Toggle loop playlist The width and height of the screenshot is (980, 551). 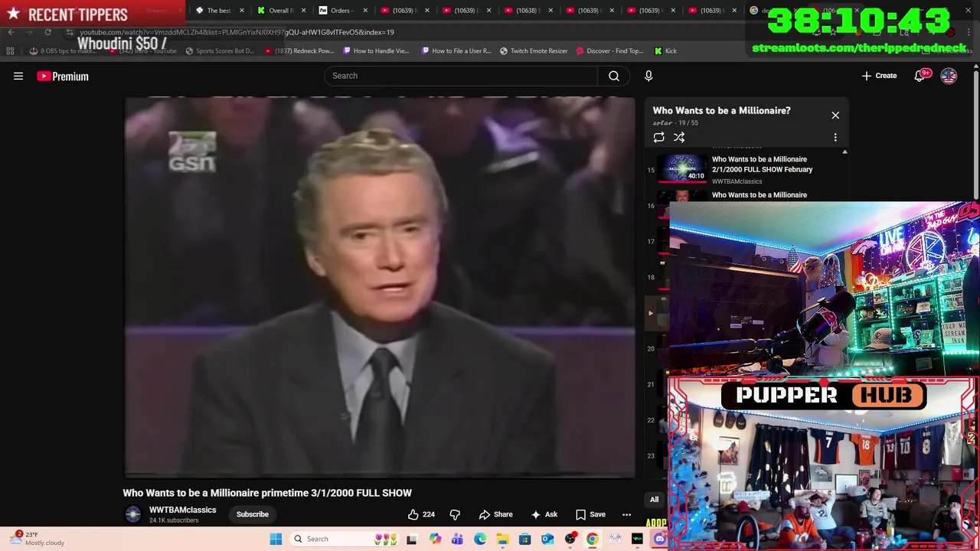point(658,138)
